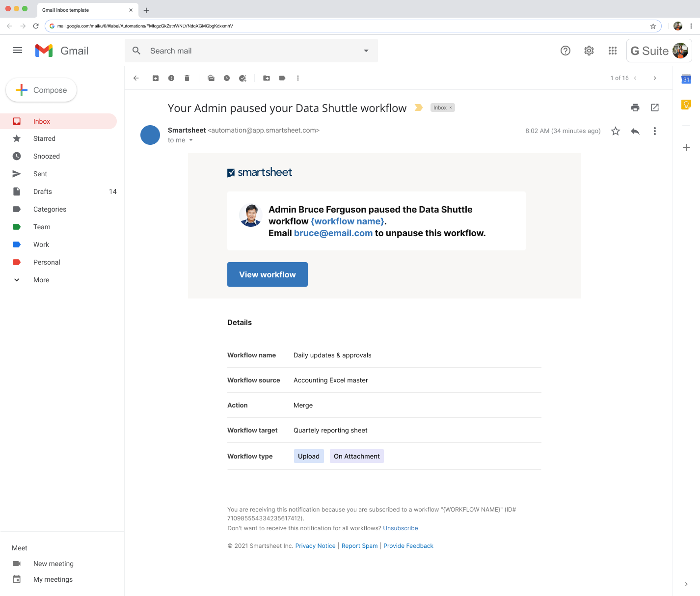This screenshot has height=596, width=700.
Task: Move email to a folder
Action: click(267, 78)
